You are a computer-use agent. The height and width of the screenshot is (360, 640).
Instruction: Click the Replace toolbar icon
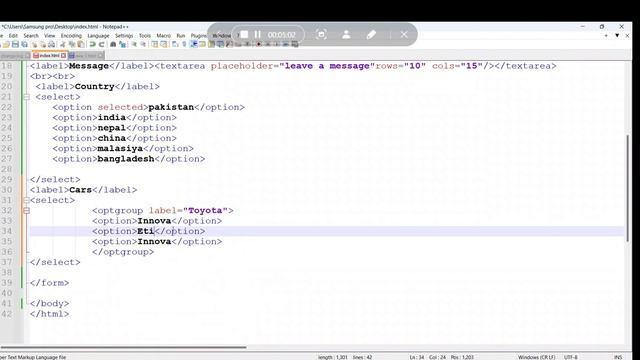[x=122, y=44]
